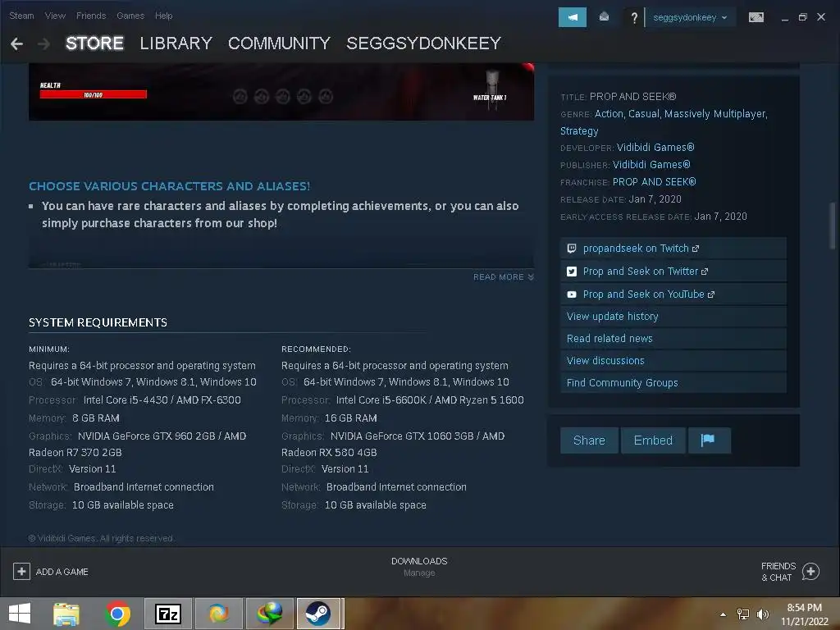Click "CHOOSE VARIOUS CHARACTERS AND ALIASES!" heading
840x630 pixels.
point(169,186)
